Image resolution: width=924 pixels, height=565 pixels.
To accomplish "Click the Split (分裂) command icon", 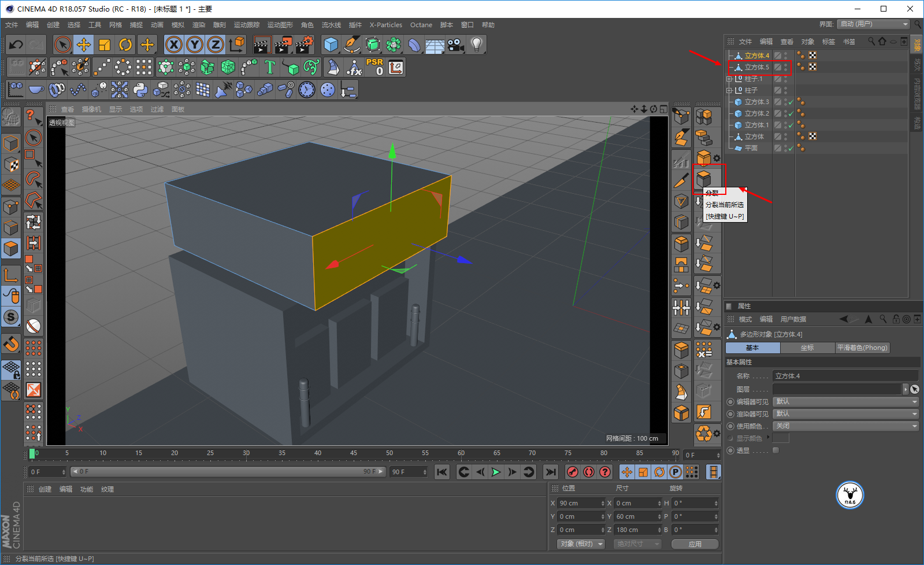I will tap(703, 178).
